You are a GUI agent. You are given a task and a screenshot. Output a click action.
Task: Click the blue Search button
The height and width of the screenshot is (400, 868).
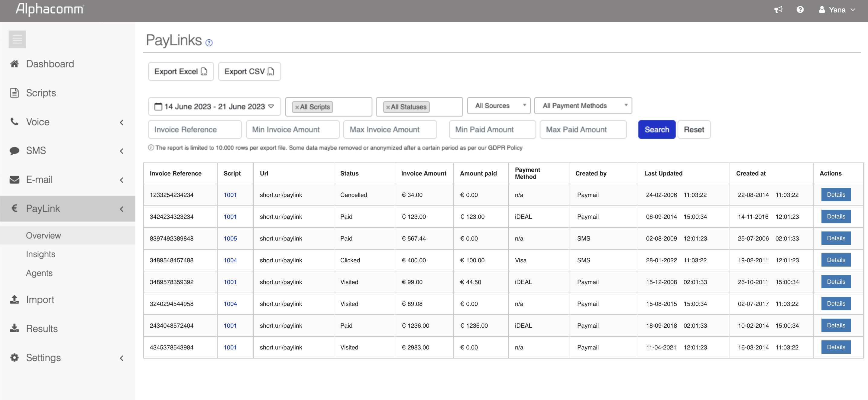[x=656, y=130]
